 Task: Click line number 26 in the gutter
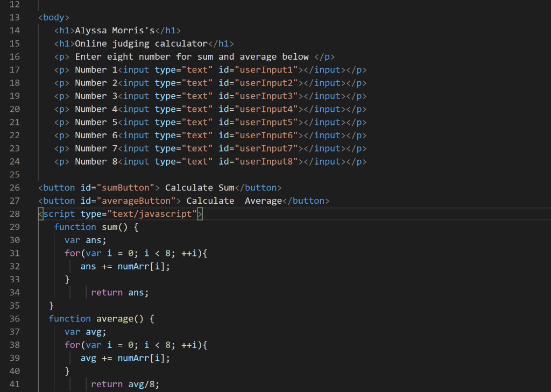click(15, 187)
